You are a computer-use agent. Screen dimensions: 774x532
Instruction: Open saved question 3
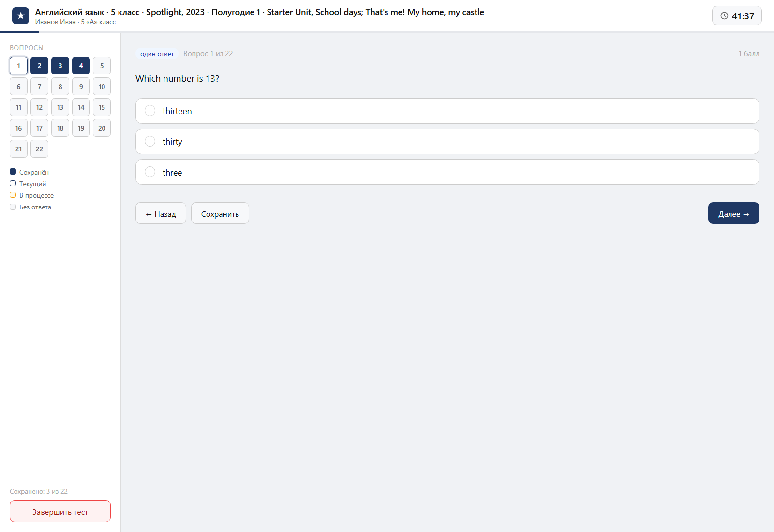click(x=60, y=66)
